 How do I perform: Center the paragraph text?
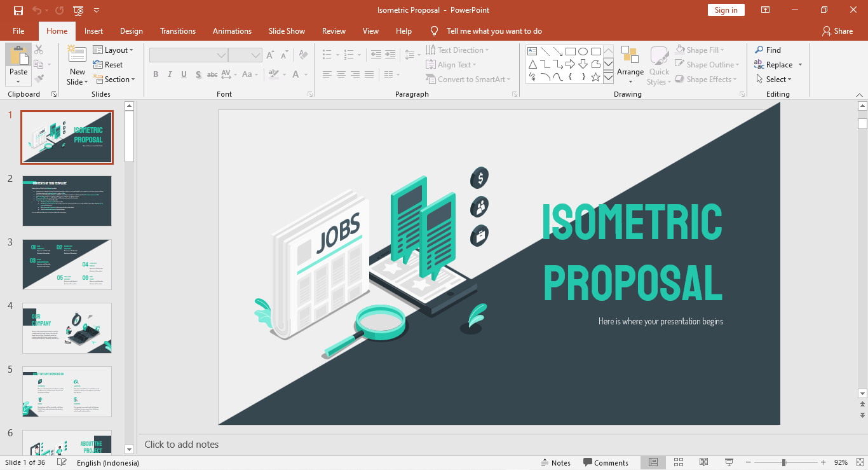pos(341,74)
